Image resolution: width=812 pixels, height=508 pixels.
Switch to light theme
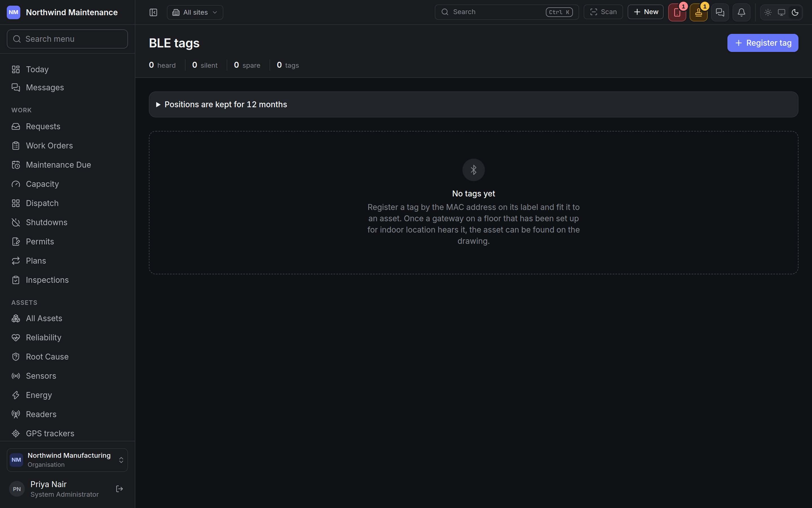coord(768,12)
